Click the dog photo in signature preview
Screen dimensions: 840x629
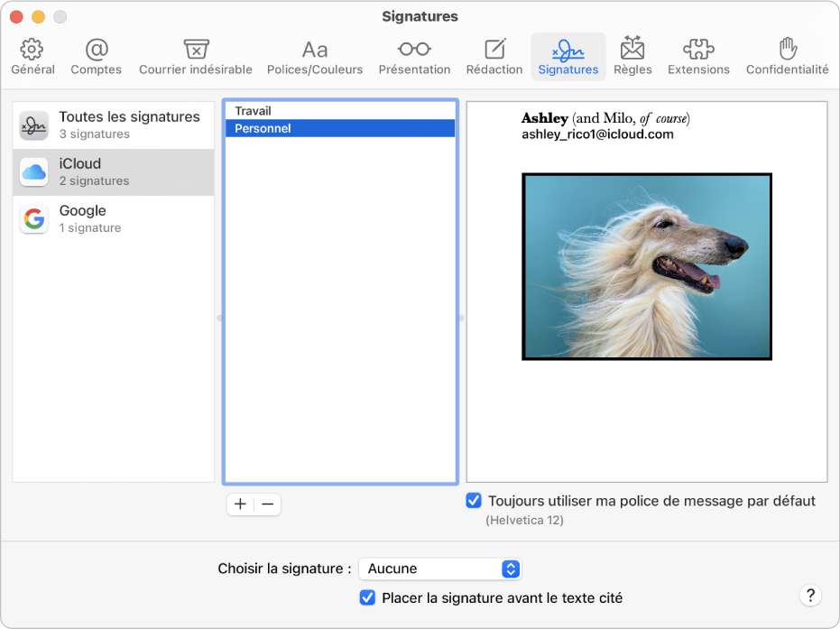tap(646, 267)
